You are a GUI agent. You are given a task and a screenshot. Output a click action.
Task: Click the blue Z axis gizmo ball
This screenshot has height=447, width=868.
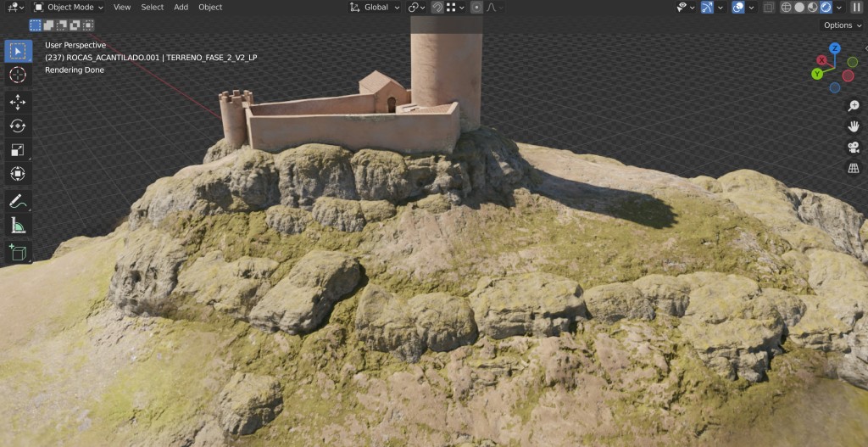click(834, 48)
